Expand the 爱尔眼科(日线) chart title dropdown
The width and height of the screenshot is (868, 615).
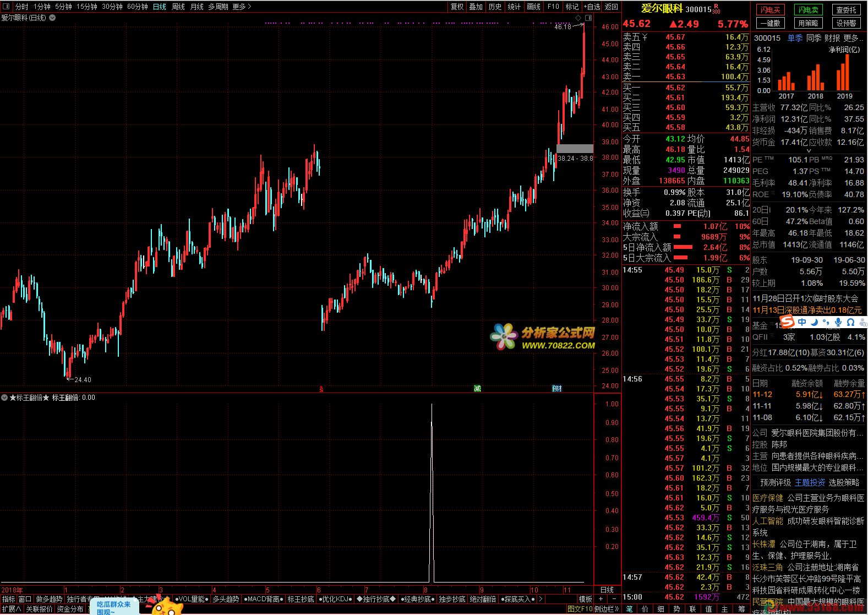pos(52,18)
